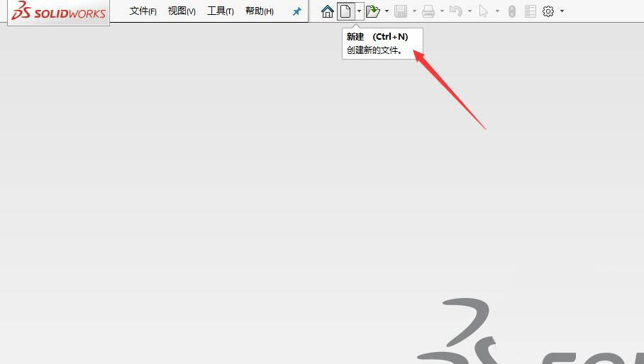Click the Select cursor tool icon

coord(484,11)
